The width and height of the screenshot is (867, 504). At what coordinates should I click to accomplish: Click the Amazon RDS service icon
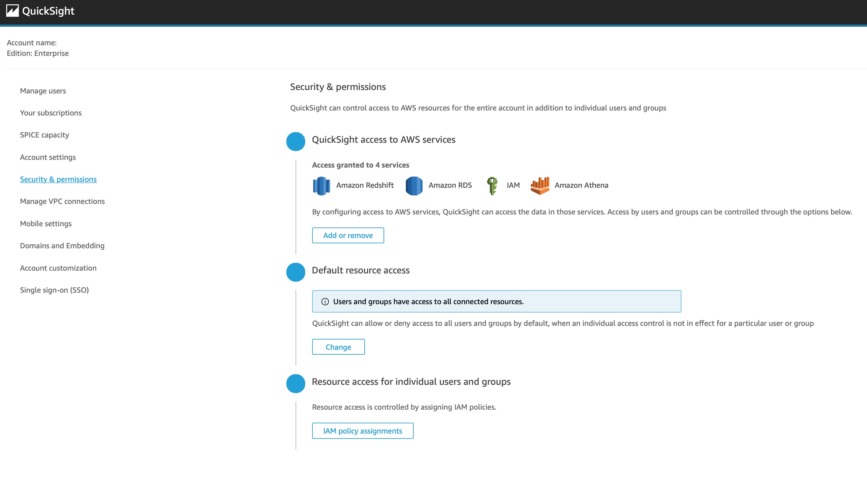pos(414,185)
